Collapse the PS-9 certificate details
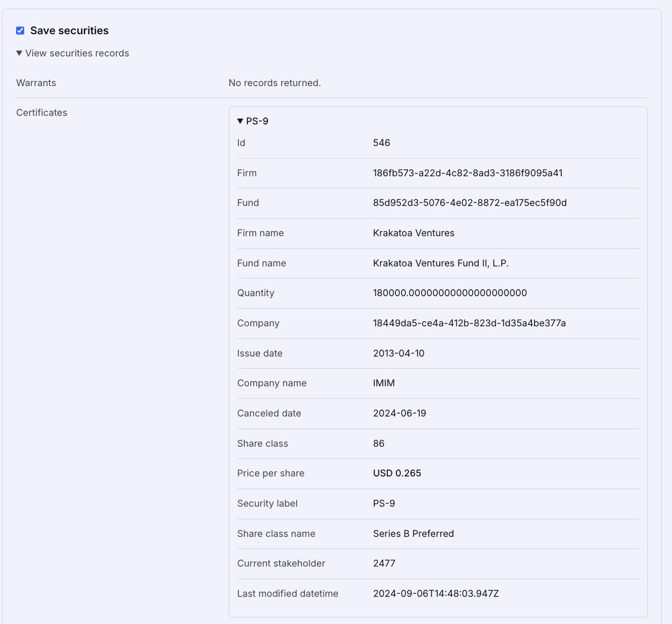672x624 pixels. tap(253, 121)
